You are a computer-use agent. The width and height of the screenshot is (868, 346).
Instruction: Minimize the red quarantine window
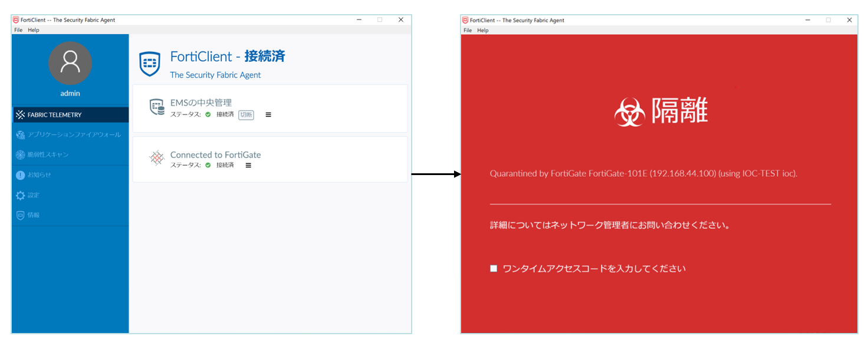coord(808,20)
